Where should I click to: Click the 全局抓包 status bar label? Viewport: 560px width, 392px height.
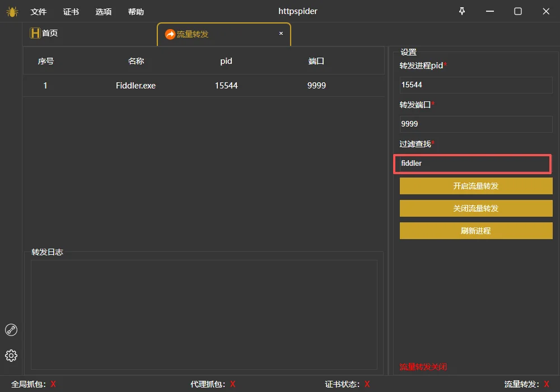click(28, 384)
